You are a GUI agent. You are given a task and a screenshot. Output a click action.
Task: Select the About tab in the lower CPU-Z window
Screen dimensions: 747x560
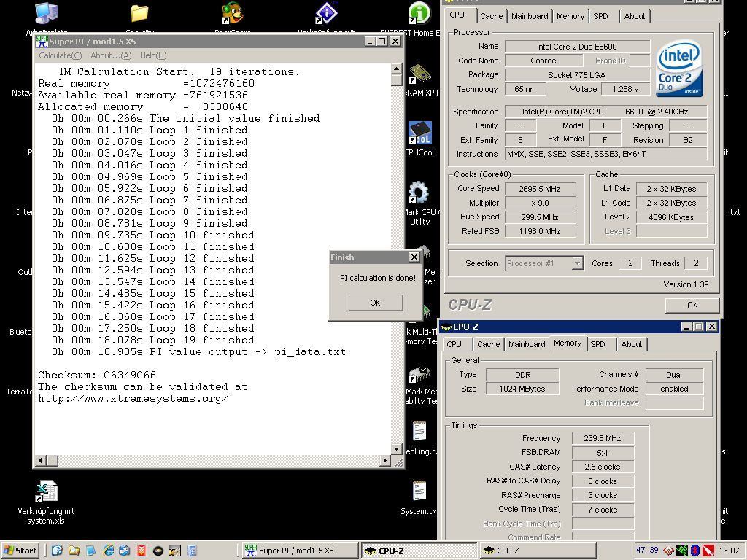click(632, 344)
